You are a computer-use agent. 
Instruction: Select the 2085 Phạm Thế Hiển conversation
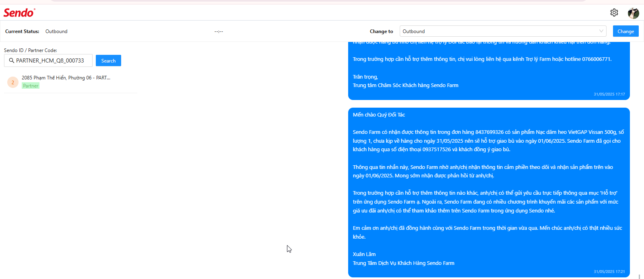click(x=70, y=82)
